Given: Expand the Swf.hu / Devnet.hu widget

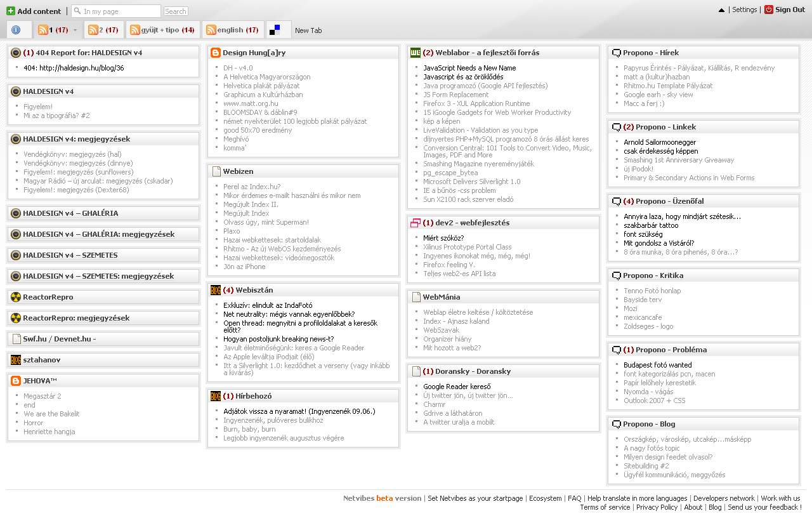Looking at the screenshot, I should [x=59, y=339].
